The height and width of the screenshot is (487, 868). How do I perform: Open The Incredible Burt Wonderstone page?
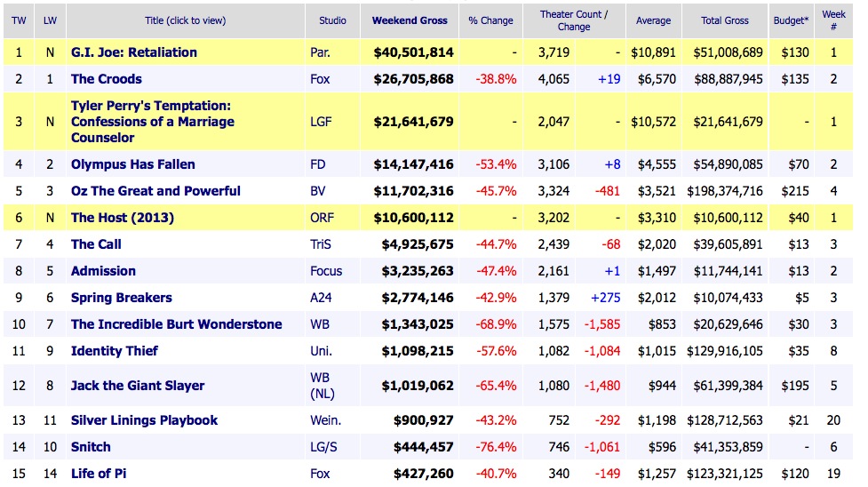pyautogui.click(x=177, y=324)
